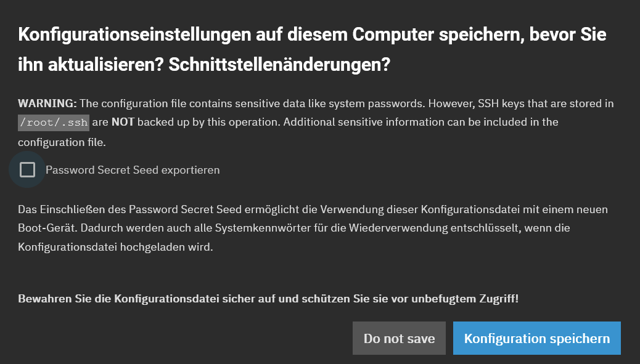Click the text "Konfigurationsdatei hochgeladen wird."
The height and width of the screenshot is (364, 640).
pos(115,246)
